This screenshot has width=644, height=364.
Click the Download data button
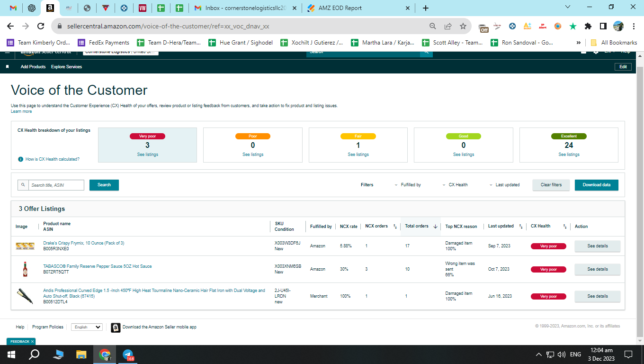tap(597, 185)
